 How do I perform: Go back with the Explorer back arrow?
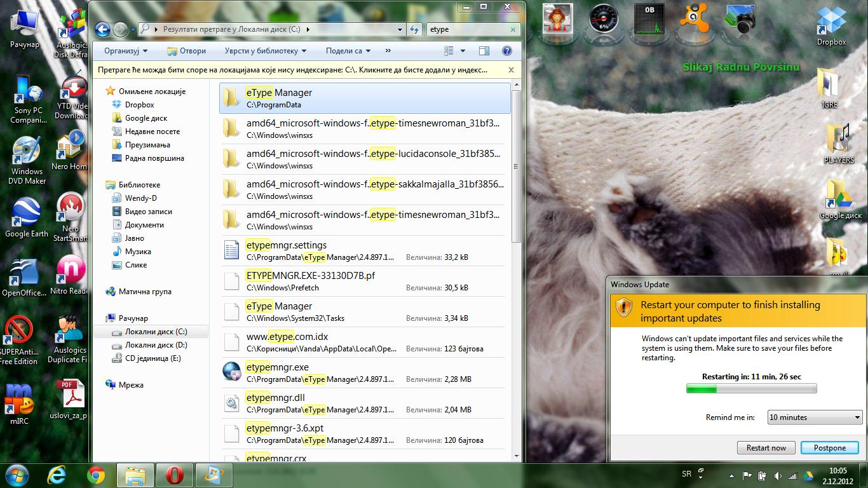pos(103,29)
